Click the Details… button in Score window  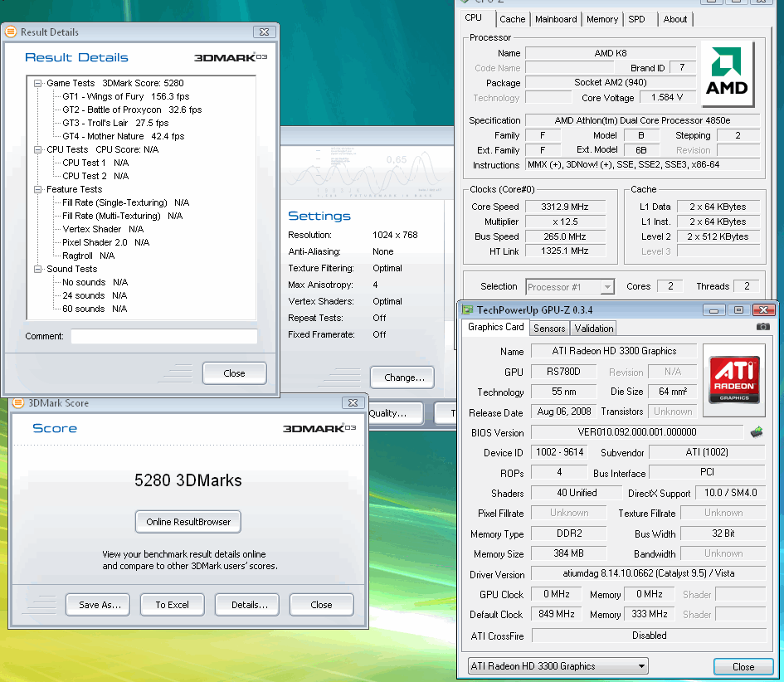click(x=247, y=605)
